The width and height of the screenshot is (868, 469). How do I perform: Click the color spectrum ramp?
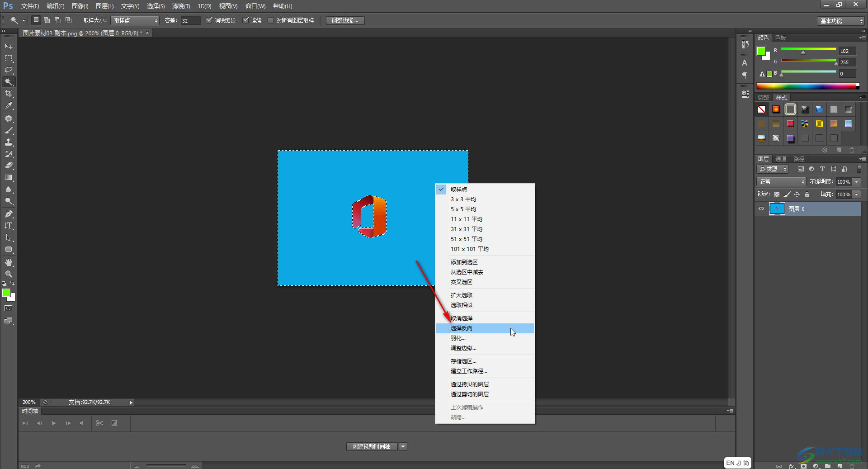(x=808, y=86)
